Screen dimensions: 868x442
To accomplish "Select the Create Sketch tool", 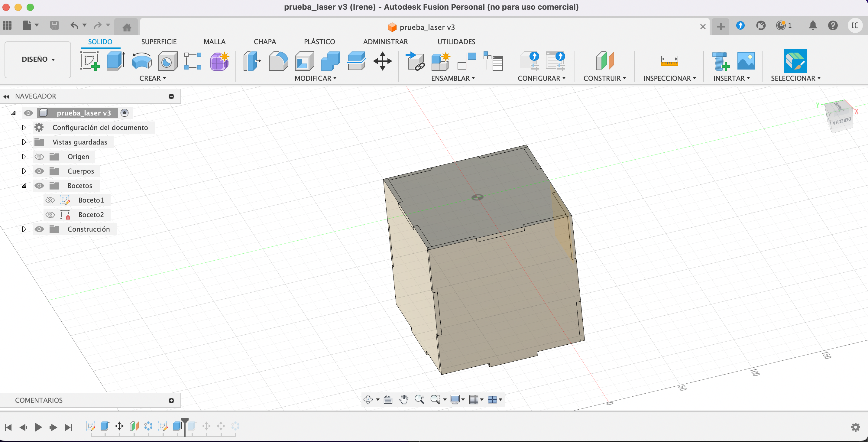I will (x=90, y=61).
